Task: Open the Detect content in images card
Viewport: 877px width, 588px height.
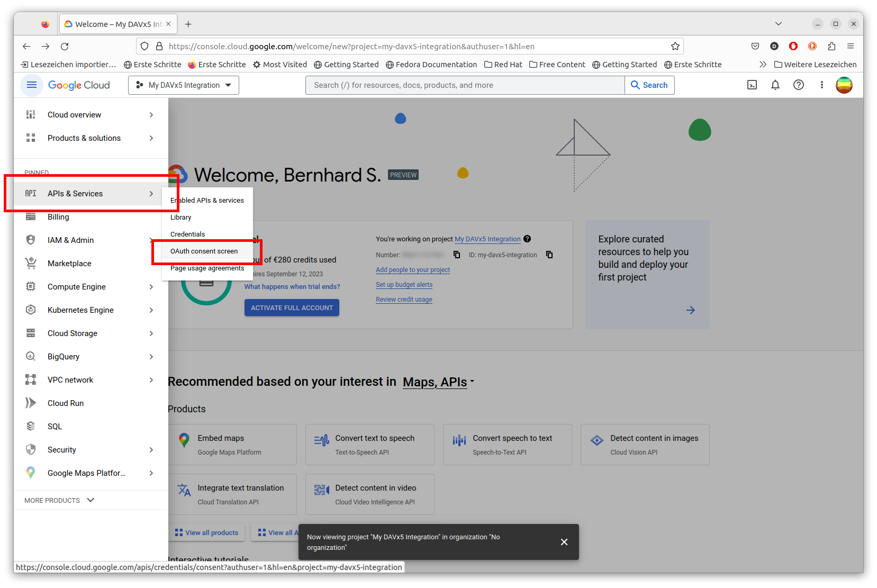Action: point(645,445)
